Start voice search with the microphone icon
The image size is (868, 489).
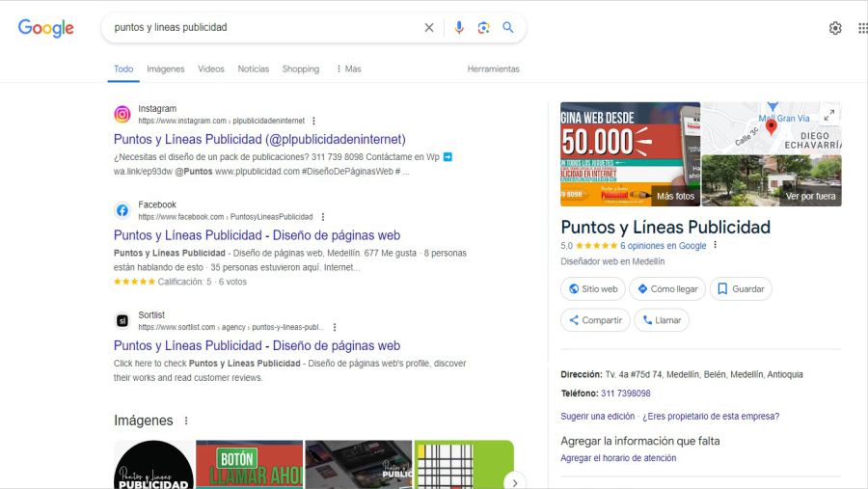click(x=459, y=28)
